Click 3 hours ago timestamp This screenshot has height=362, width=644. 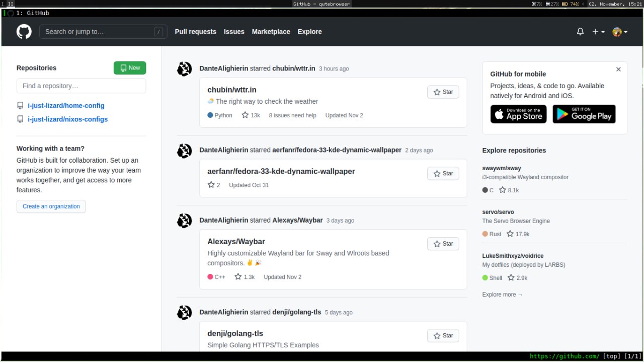[334, 69]
